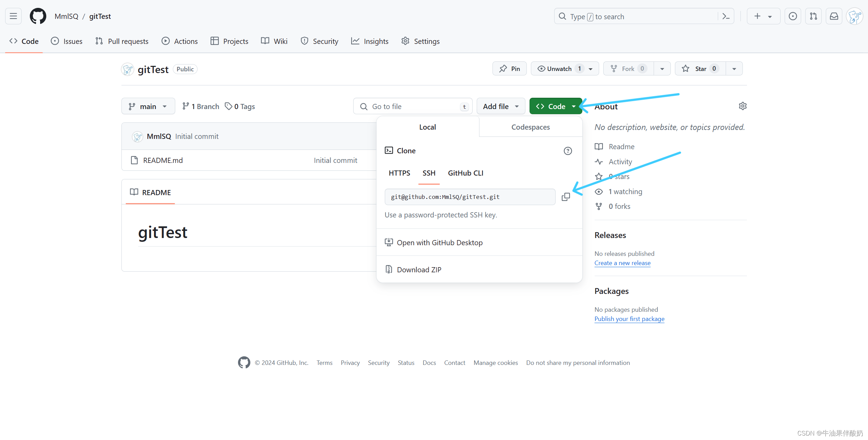The image size is (868, 440).
Task: Open the global issues icon in header
Action: tap(793, 16)
